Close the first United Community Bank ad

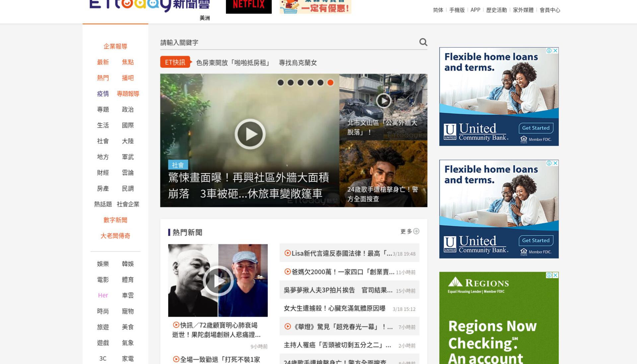pos(555,50)
